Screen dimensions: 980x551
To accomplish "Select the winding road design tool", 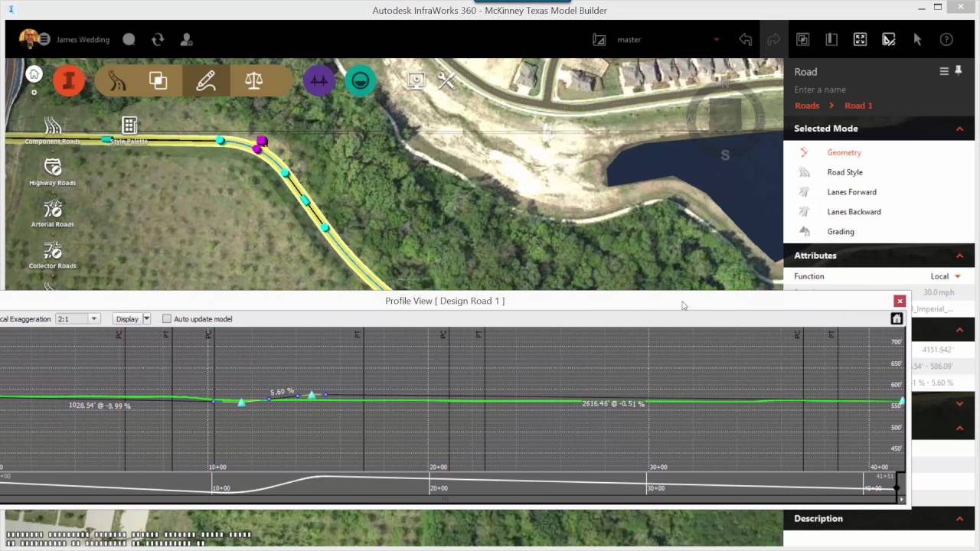I will 117,80.
